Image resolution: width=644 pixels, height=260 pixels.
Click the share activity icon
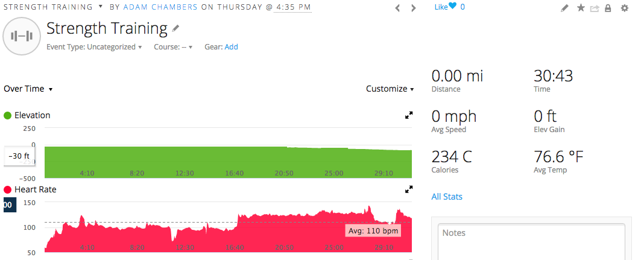point(595,8)
